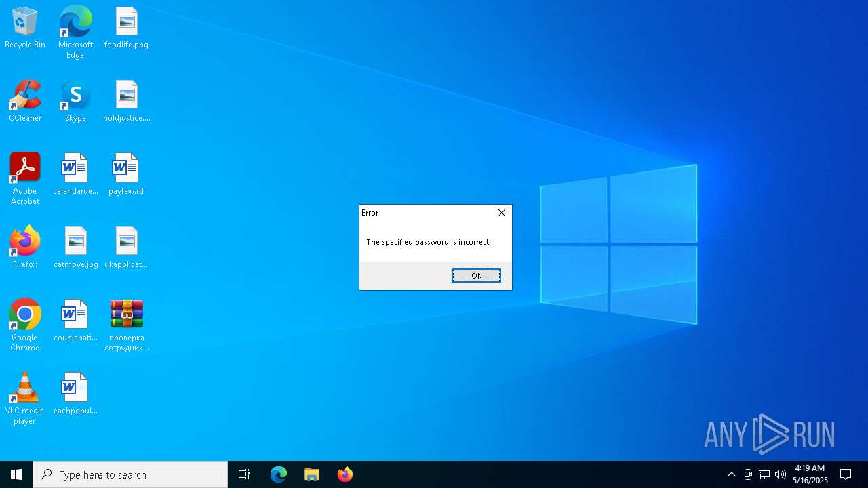
Task: Open File Explorer from the taskbar
Action: tap(312, 474)
